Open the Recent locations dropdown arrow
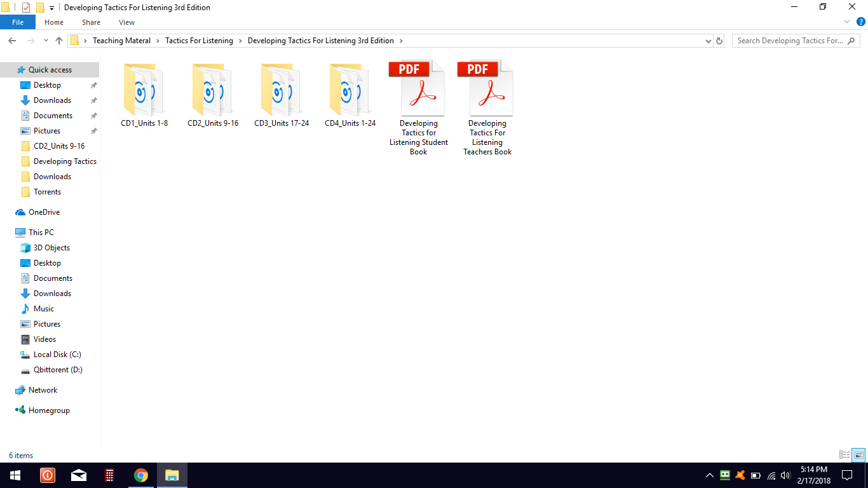Viewport: 868px width, 488px height. [46, 41]
